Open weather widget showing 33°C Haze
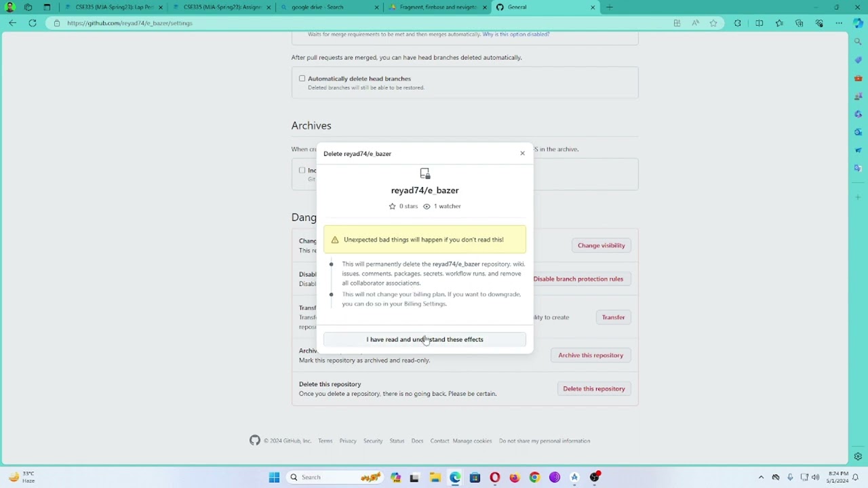868x488 pixels. (22, 477)
